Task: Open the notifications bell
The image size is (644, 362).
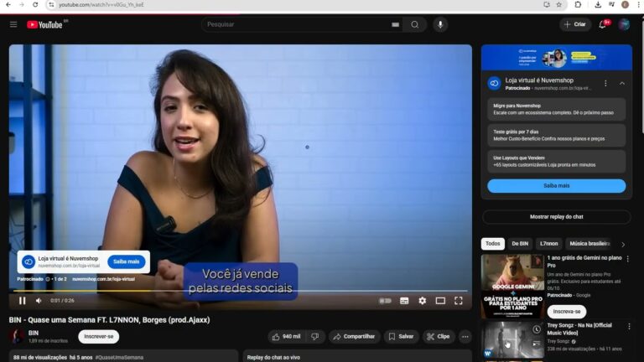Action: tap(602, 24)
